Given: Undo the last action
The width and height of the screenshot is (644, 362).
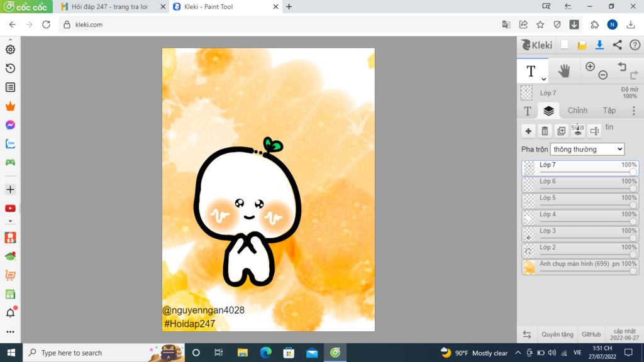Looking at the screenshot, I should pyautogui.click(x=622, y=67).
